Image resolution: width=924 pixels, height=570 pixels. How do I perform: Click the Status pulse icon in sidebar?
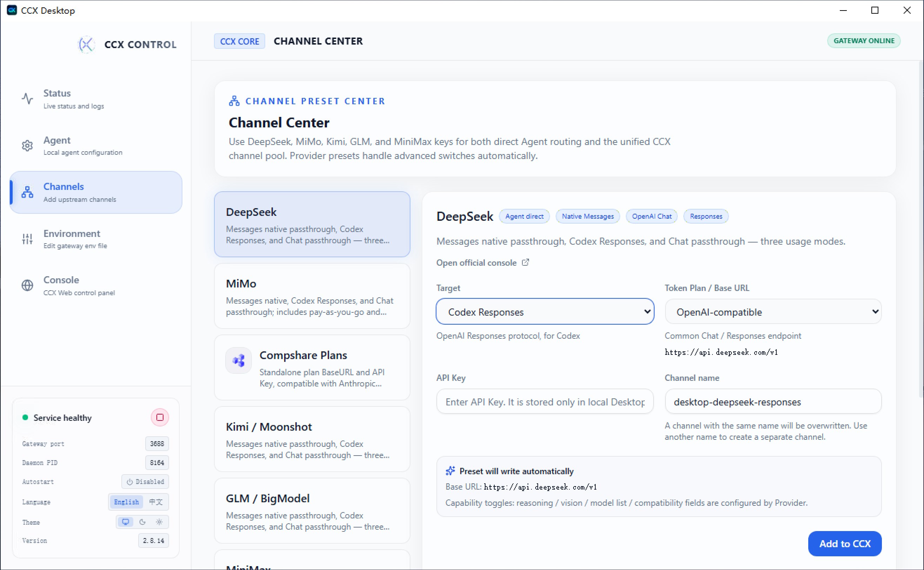click(27, 98)
